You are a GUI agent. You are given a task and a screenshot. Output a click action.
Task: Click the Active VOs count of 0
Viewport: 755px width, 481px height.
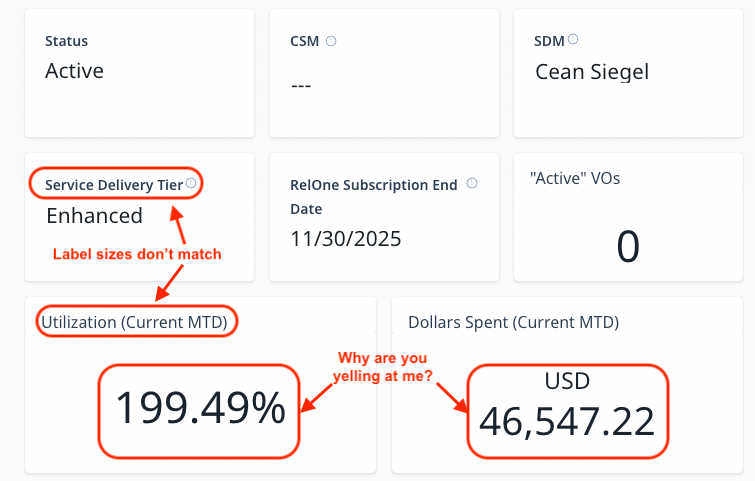pos(628,246)
